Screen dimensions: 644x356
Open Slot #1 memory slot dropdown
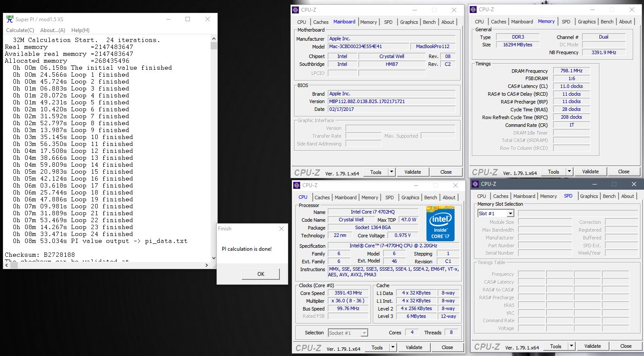point(510,214)
